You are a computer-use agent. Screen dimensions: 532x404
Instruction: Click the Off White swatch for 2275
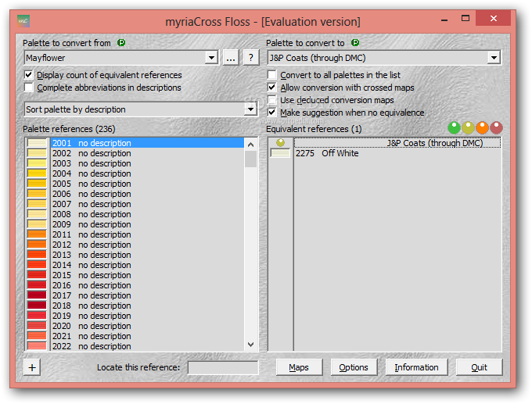tap(280, 153)
